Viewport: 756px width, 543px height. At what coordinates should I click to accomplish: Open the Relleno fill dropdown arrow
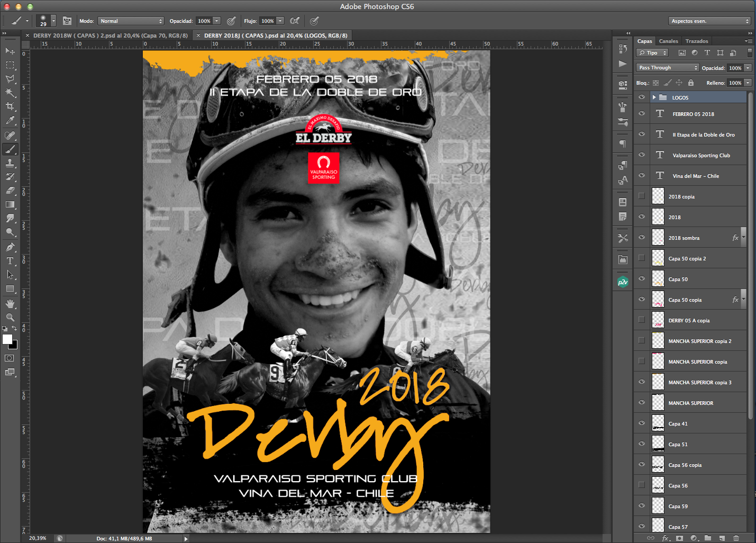748,83
